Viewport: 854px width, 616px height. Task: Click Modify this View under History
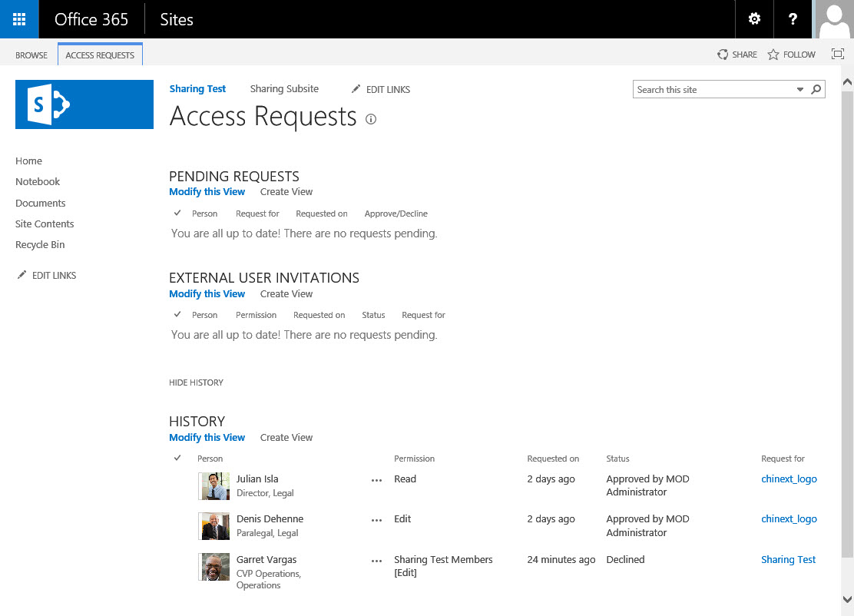(207, 437)
